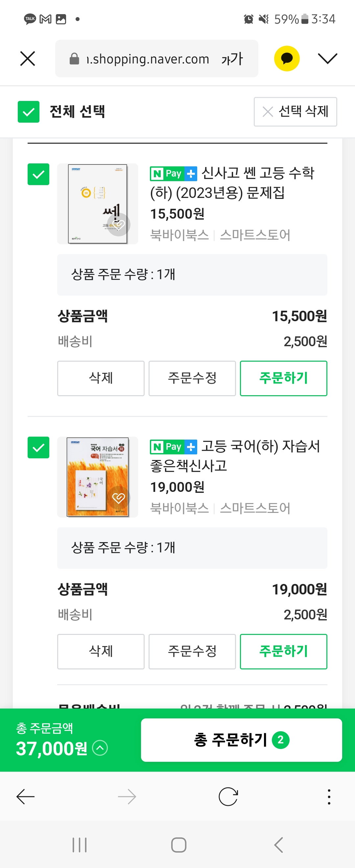355x868 pixels.
Task: Tap the 가가 text size icon
Action: point(232,59)
